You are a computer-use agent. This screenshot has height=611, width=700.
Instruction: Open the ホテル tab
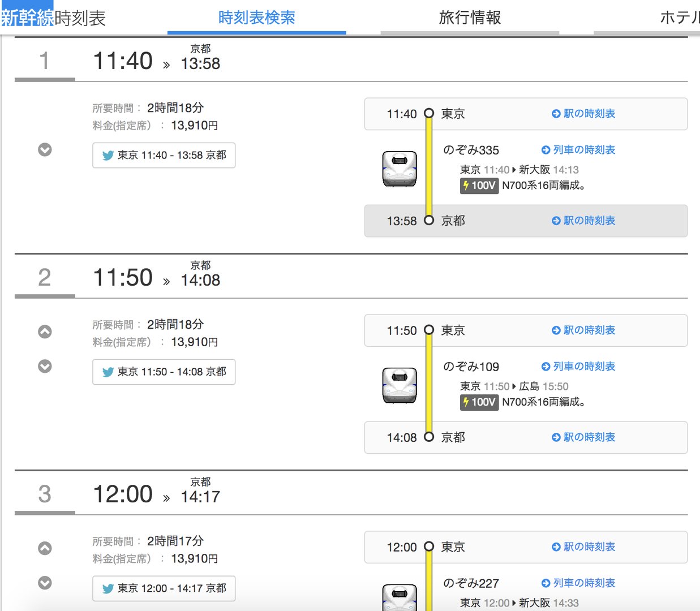682,18
